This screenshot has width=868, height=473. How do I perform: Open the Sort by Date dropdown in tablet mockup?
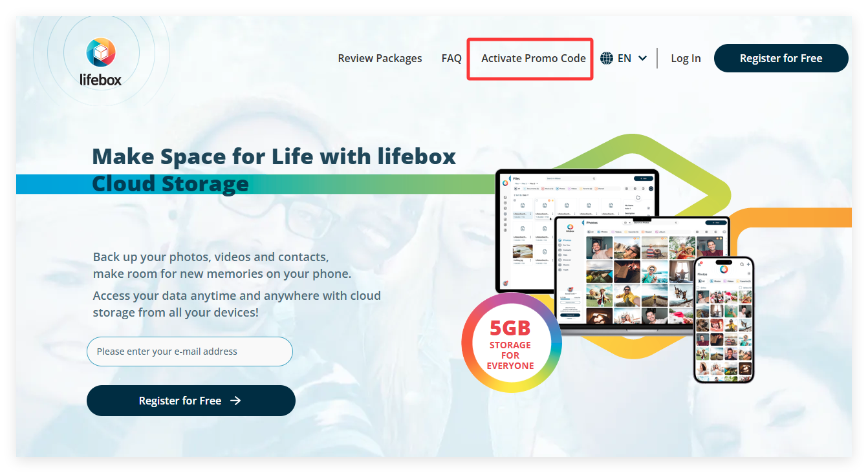[x=521, y=195]
